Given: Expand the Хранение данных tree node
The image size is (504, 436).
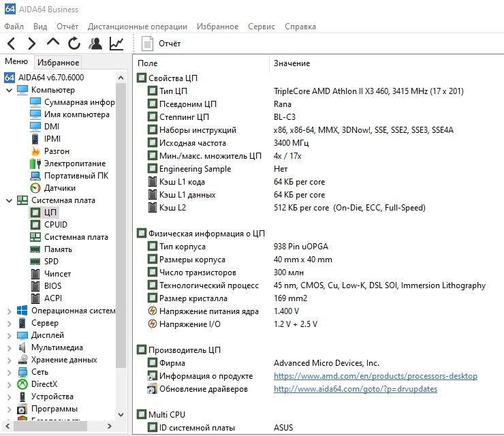Looking at the screenshot, I should pos(10,360).
